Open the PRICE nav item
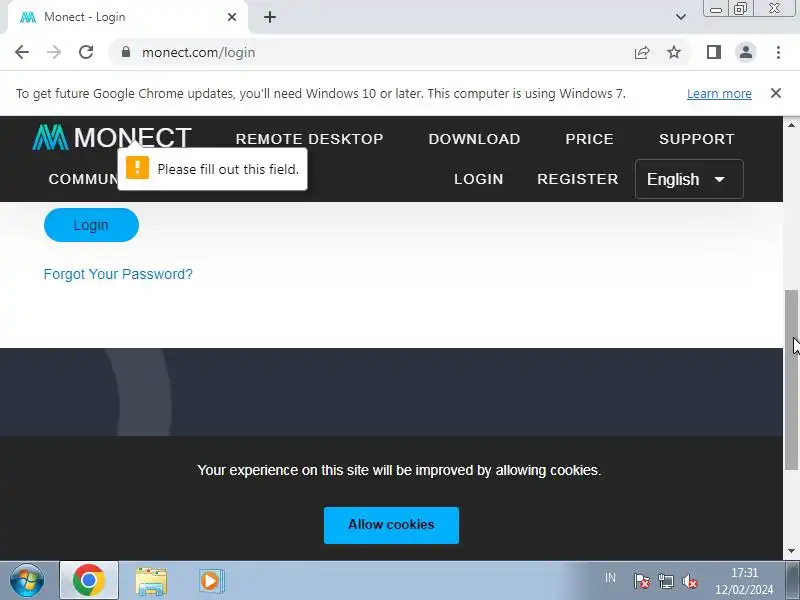 589,139
